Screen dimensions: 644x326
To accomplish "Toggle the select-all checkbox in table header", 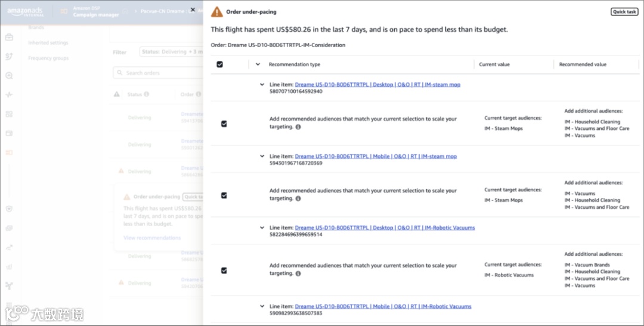I will 219,64.
